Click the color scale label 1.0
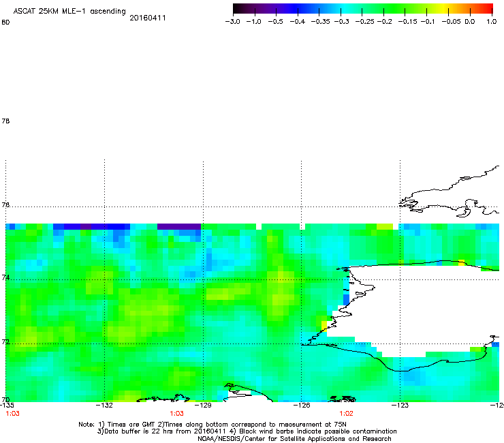Viewport: 504px width, 443px height. 492,22
